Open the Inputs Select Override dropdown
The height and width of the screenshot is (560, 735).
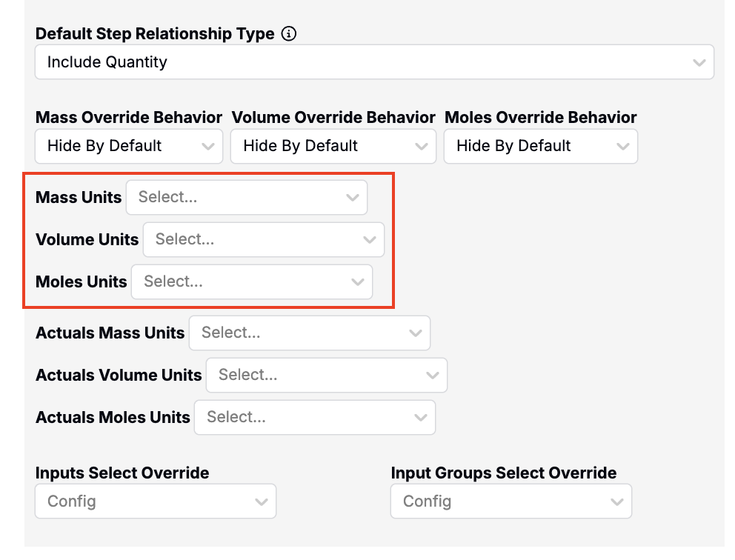pyautogui.click(x=155, y=501)
